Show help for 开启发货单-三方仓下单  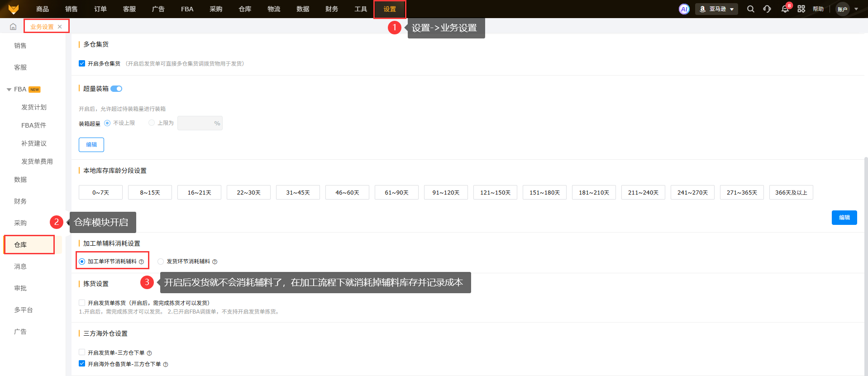tap(149, 353)
